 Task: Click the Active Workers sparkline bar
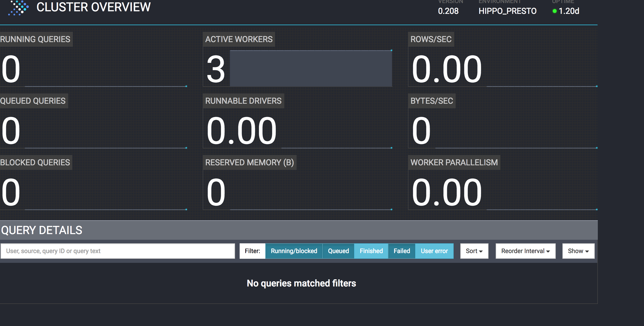coord(311,69)
